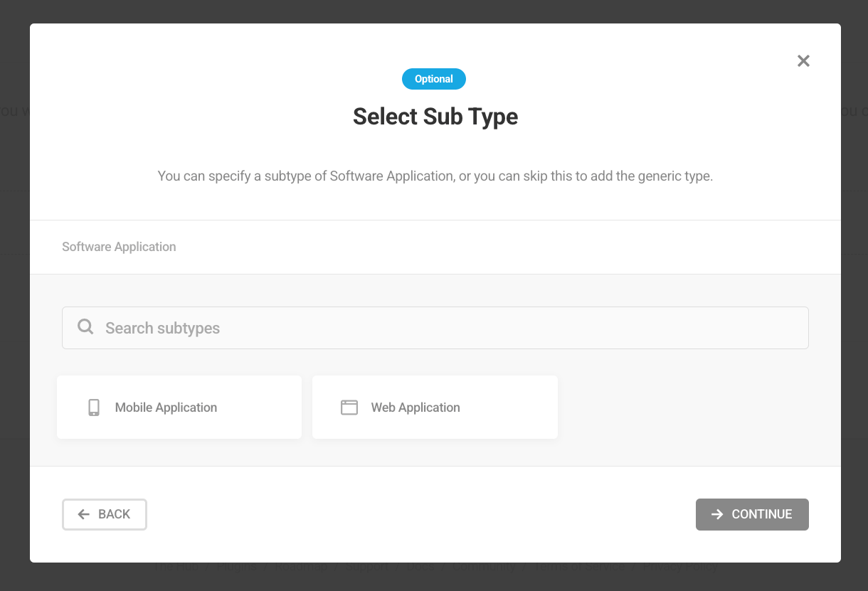Click the browser window icon on Web Application card
Screen dimensions: 868x591
tap(349, 407)
